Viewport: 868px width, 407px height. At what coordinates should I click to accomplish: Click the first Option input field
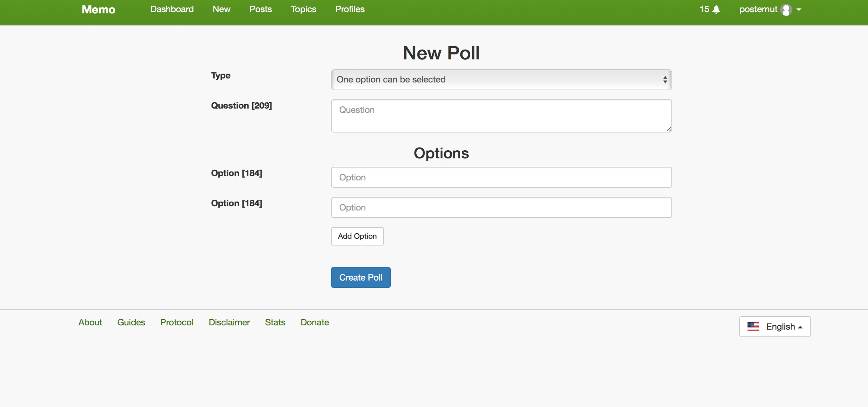(502, 177)
